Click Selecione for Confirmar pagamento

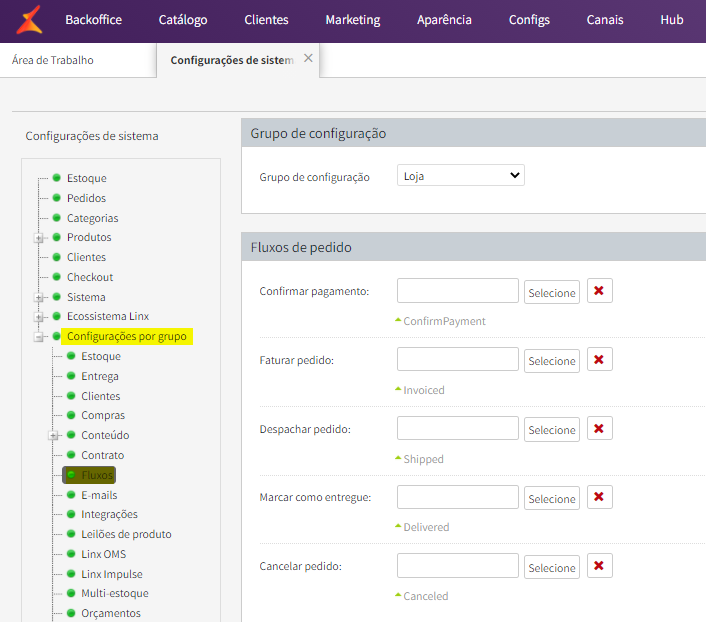pyautogui.click(x=552, y=293)
